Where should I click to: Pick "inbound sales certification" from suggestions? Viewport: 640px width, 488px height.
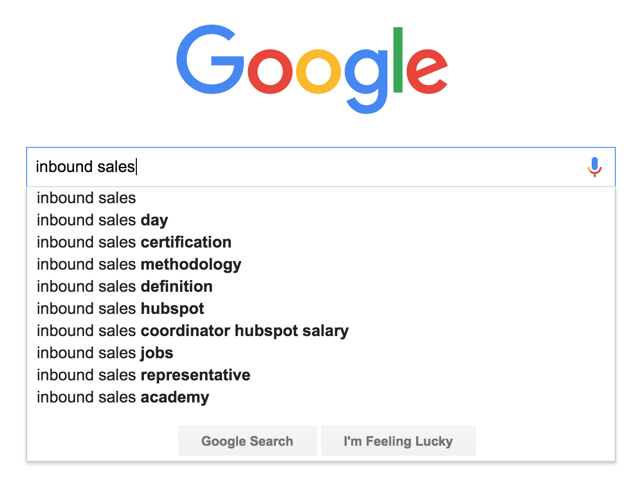134,242
